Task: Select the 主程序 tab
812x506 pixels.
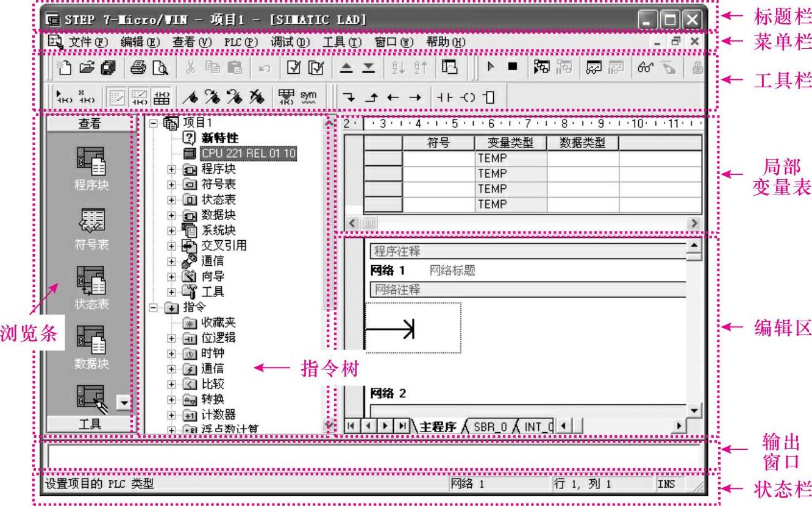Action: click(438, 426)
